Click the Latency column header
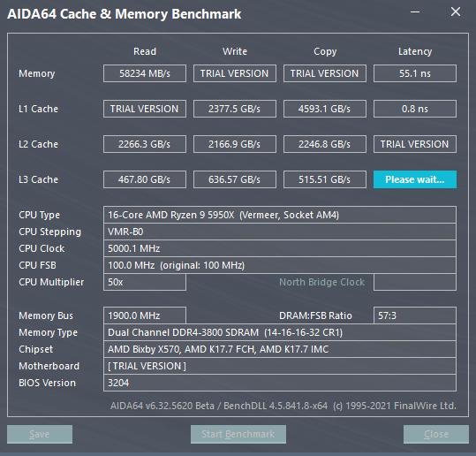 coord(415,51)
